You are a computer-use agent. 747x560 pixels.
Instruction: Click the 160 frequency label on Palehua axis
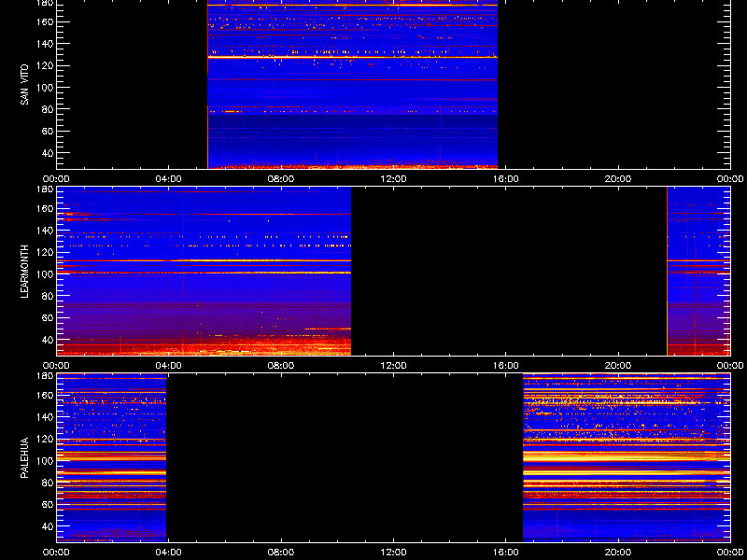click(x=44, y=395)
